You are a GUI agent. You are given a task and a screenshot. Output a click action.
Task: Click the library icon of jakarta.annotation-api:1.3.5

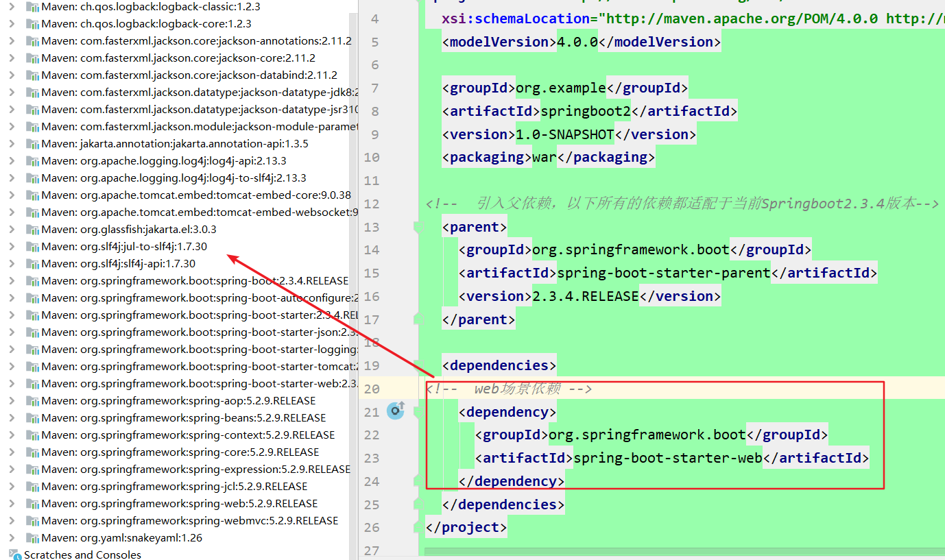pyautogui.click(x=32, y=144)
